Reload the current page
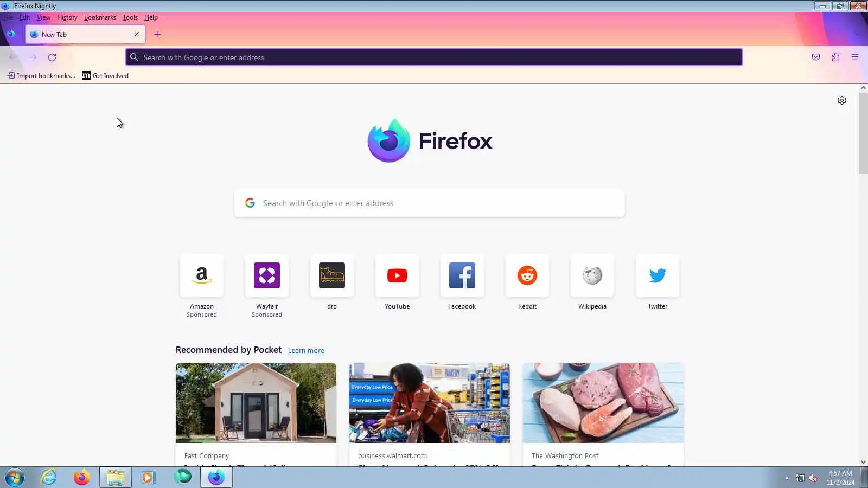868x488 pixels. pos(52,57)
